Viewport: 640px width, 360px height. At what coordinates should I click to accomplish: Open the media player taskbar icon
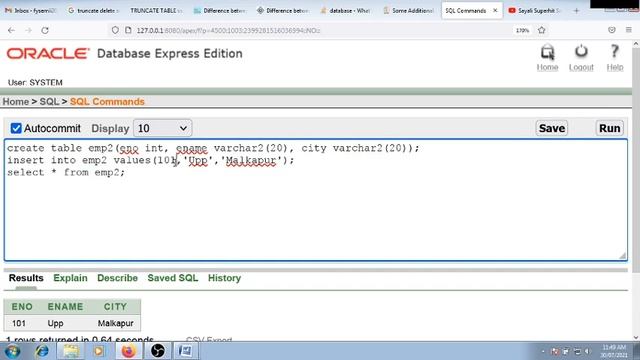[x=99, y=351]
